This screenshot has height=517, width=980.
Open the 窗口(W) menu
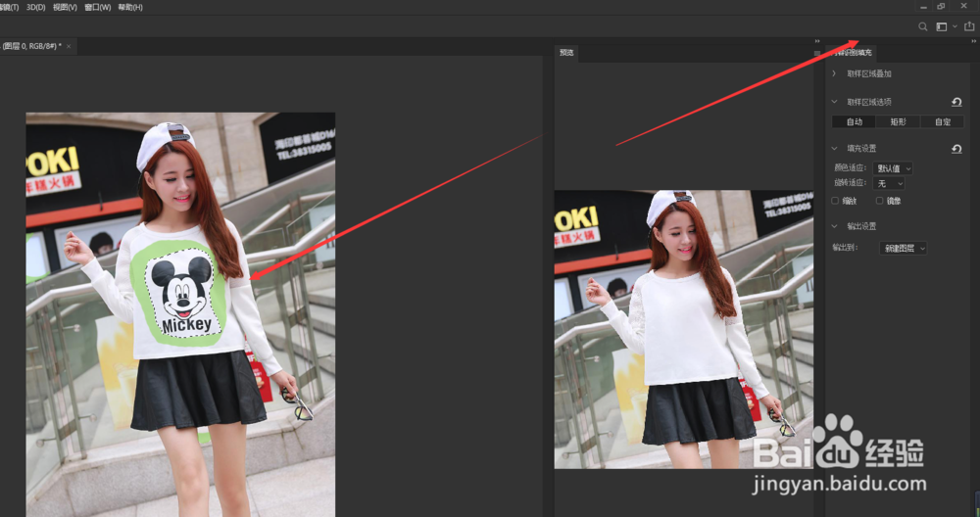coord(97,8)
